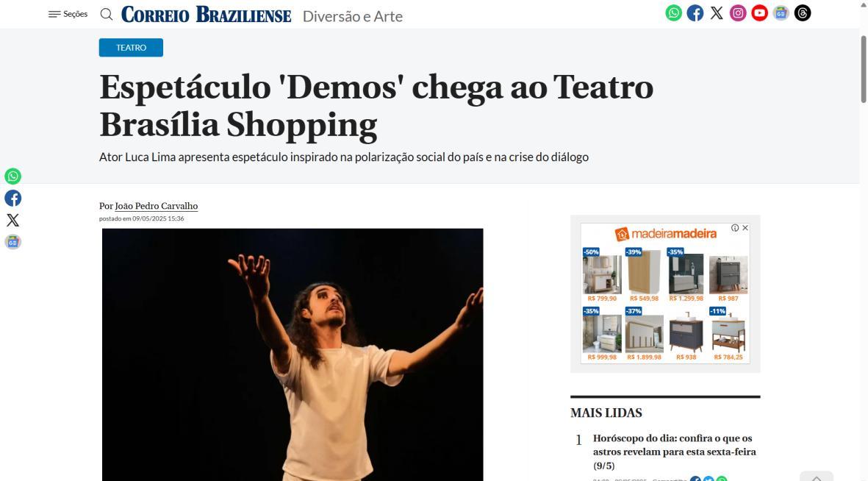Share on X in left sidebar
The height and width of the screenshot is (481, 868).
[12, 220]
